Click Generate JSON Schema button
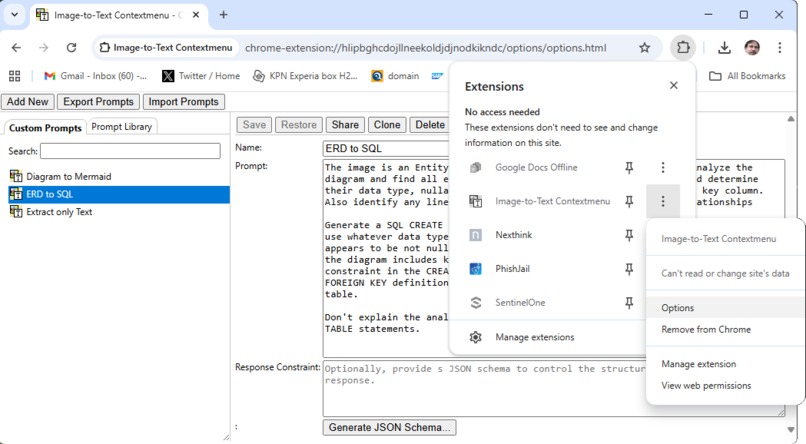Image resolution: width=806 pixels, height=444 pixels. (389, 428)
